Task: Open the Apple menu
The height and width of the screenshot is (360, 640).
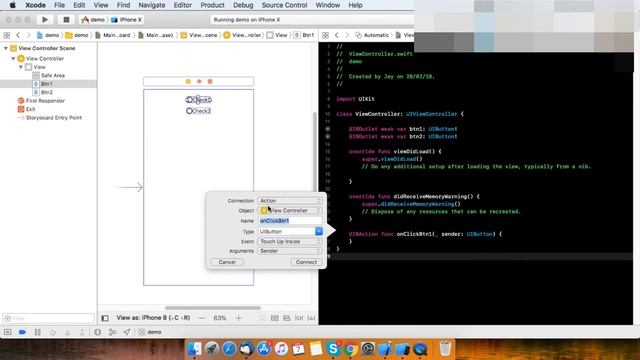Action: click(x=13, y=5)
